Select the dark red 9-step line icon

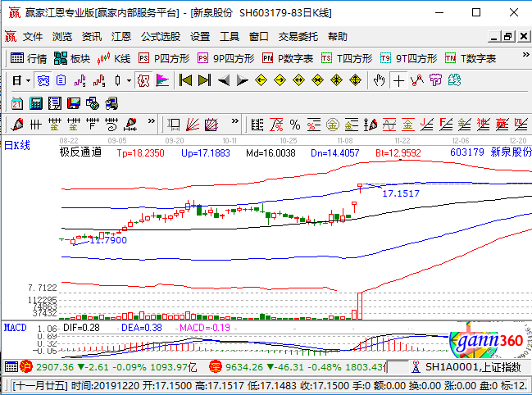(x=99, y=80)
